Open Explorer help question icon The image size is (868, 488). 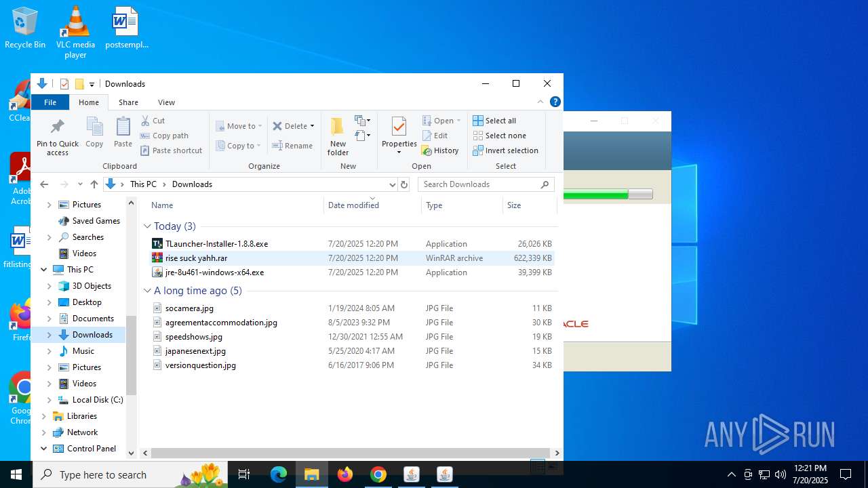click(555, 102)
